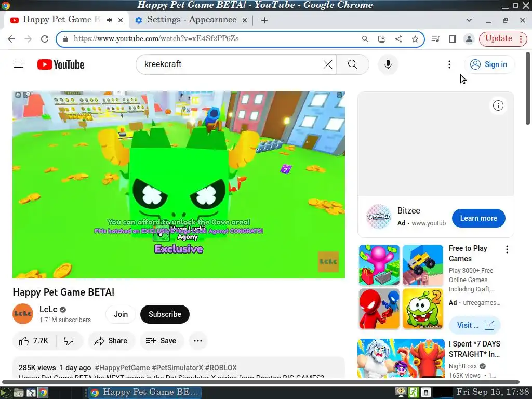Screen dimensions: 532x399
Task: Share the Happy Pet Game video
Action: click(111, 341)
